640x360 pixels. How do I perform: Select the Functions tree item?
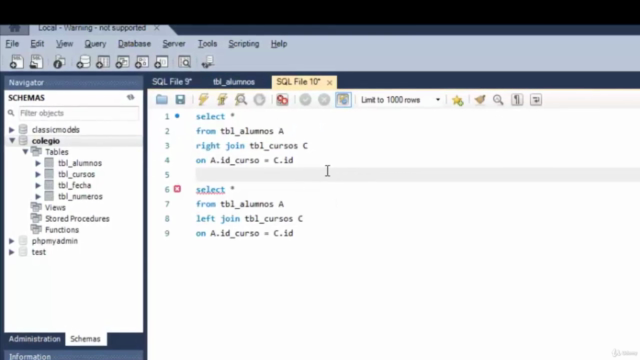tap(62, 230)
